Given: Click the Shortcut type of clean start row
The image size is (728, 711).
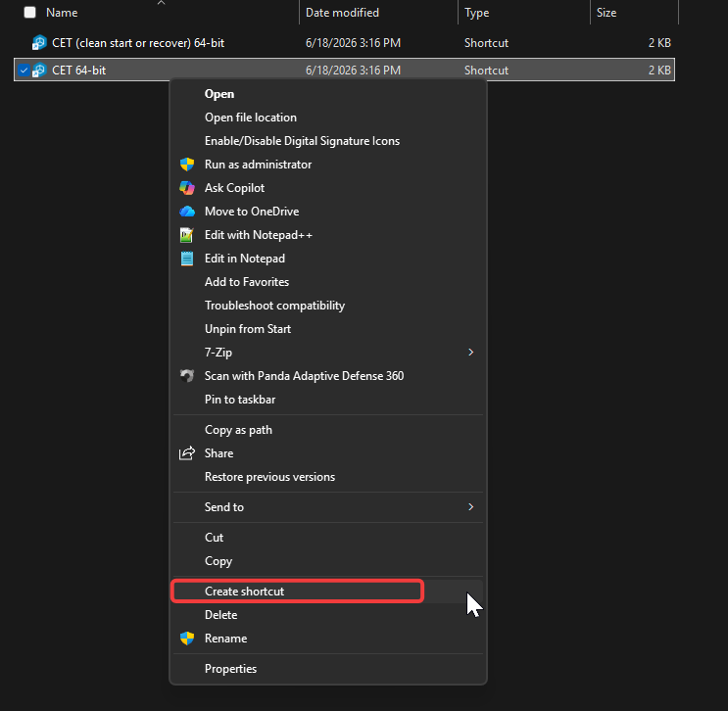Looking at the screenshot, I should pyautogui.click(x=486, y=43).
